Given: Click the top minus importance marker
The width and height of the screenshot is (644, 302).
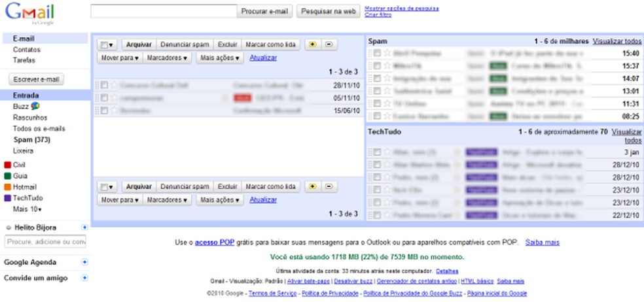Looking at the screenshot, I should tap(329, 44).
